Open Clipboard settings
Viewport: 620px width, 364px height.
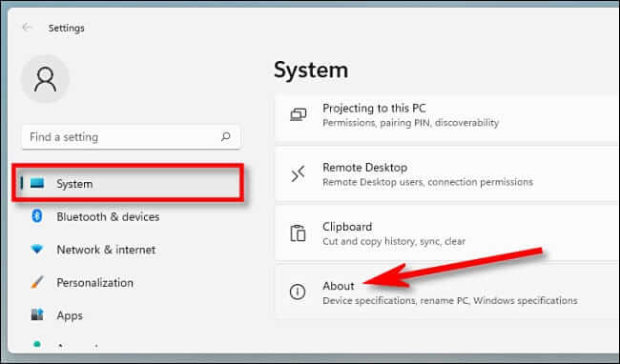[447, 233]
